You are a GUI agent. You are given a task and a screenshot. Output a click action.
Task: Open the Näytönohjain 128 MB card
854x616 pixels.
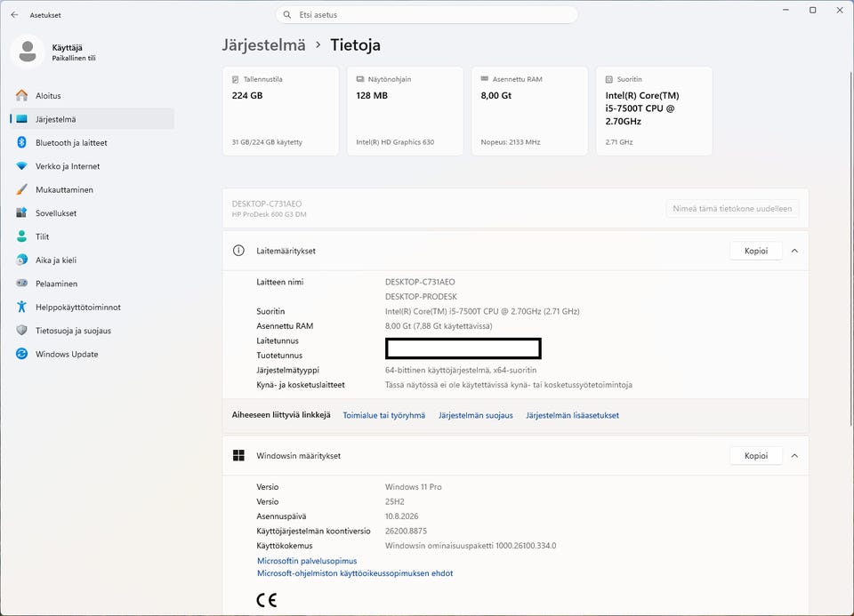406,111
